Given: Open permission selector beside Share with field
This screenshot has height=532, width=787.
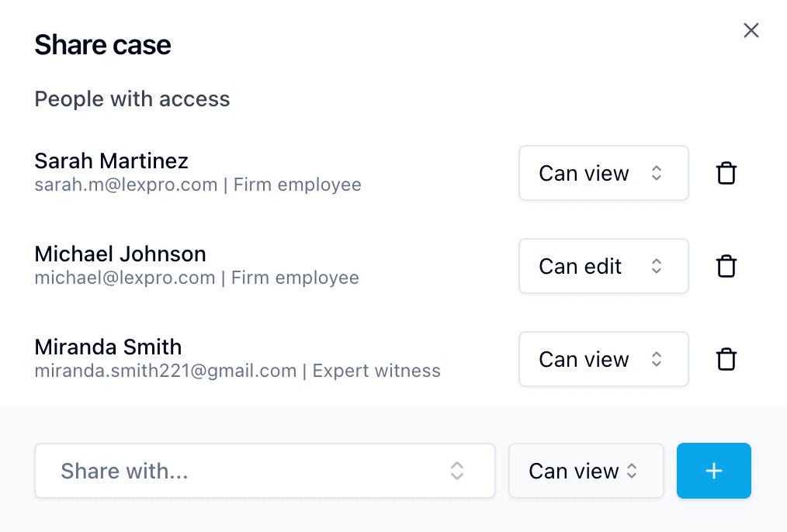Looking at the screenshot, I should (585, 471).
